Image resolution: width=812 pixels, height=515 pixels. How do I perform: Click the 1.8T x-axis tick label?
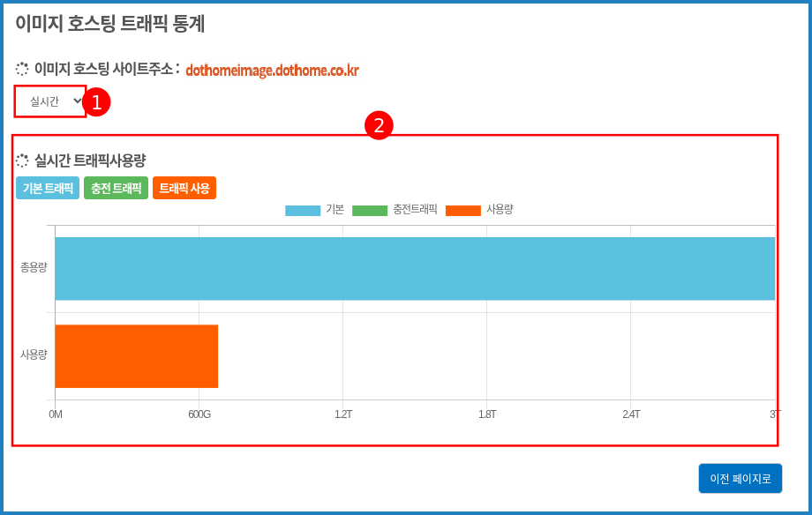click(x=487, y=414)
